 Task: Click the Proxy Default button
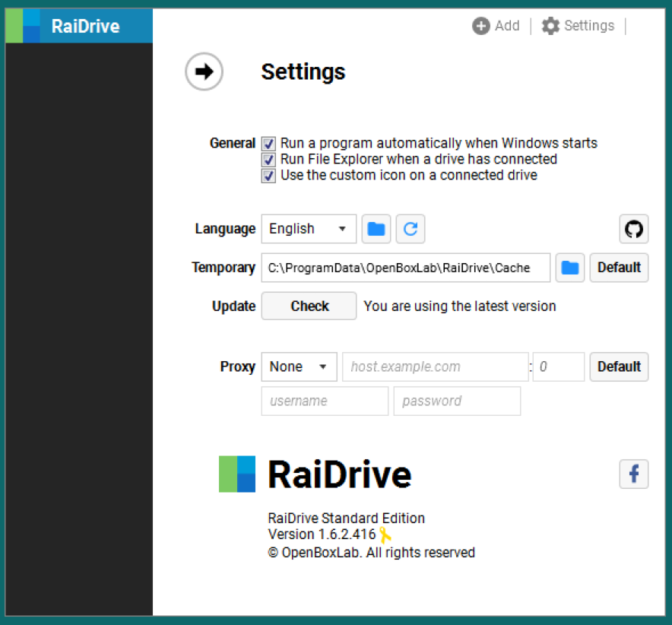(619, 366)
